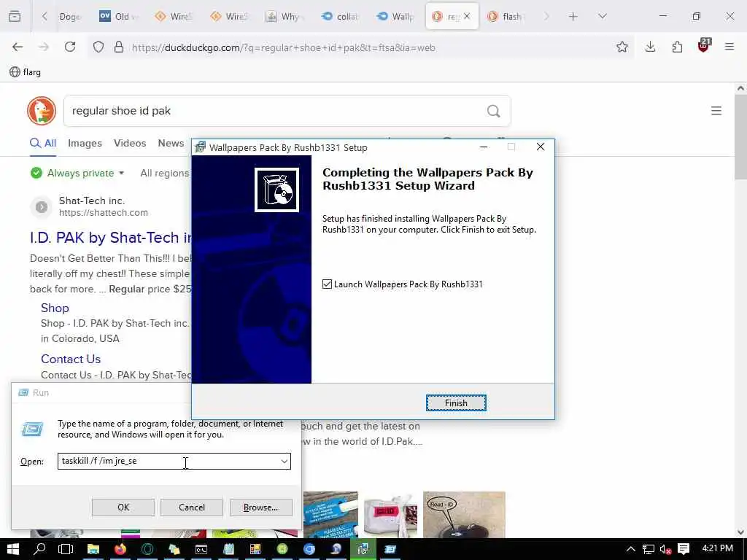Screen dimensions: 747x560
Task: Close the active search results tab
Action: click(467, 16)
